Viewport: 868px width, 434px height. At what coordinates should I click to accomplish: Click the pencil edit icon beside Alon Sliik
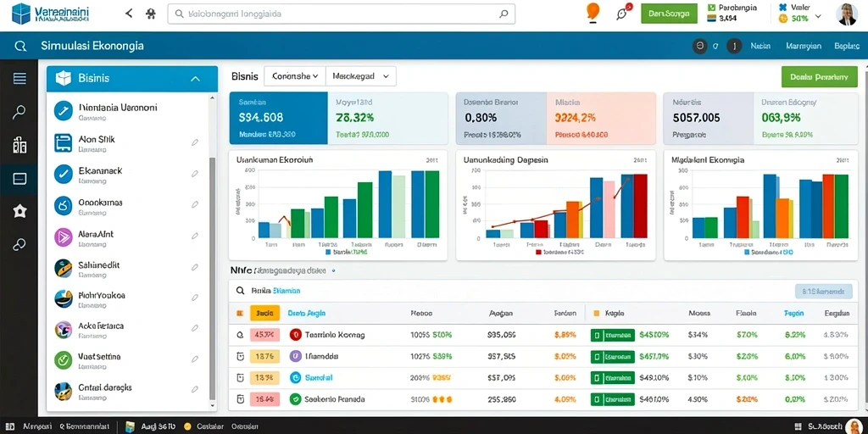coord(195,142)
